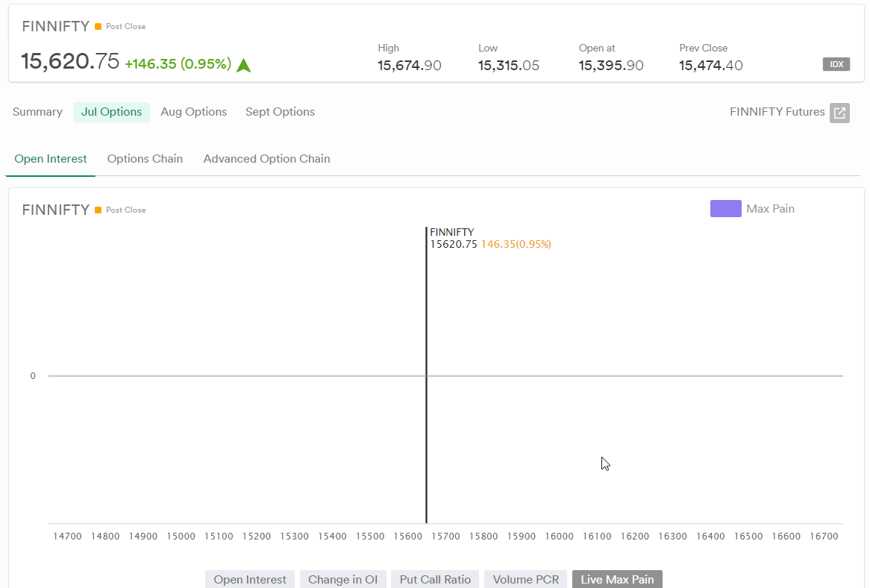The width and height of the screenshot is (870, 588).
Task: Open FINNIFTY Futures external link icon
Action: click(x=839, y=113)
